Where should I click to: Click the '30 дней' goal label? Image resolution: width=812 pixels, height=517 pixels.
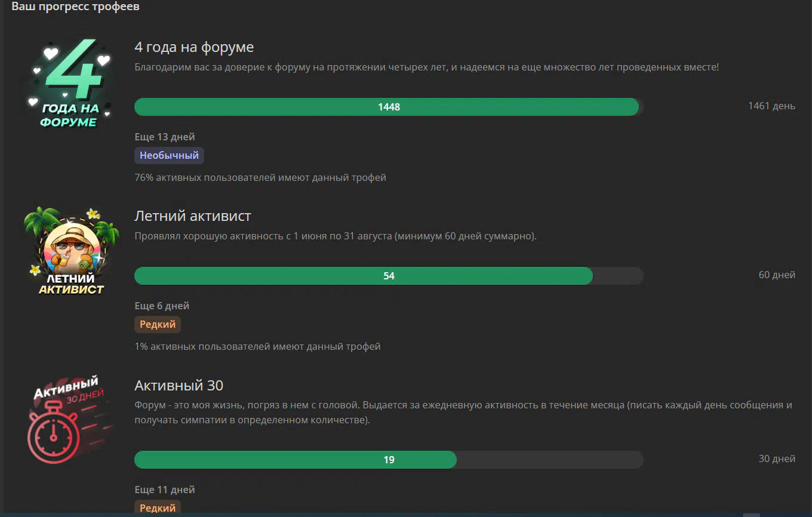777,458
